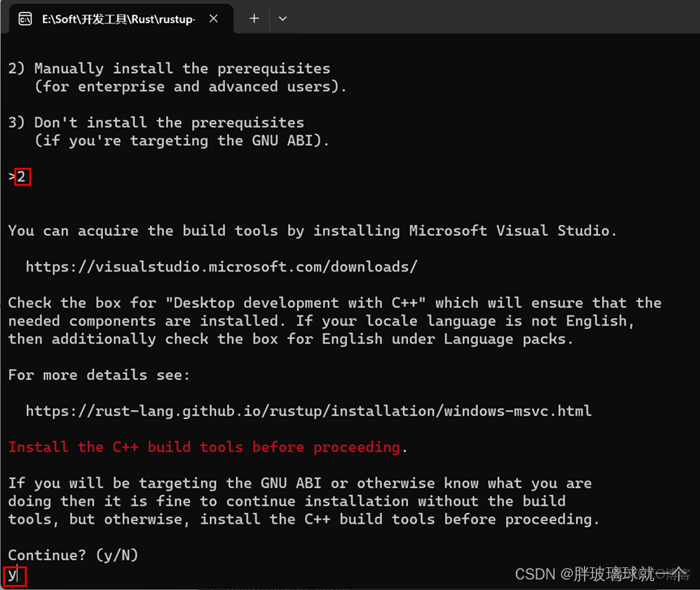Click the highlighted option number 2 entry

[x=22, y=176]
